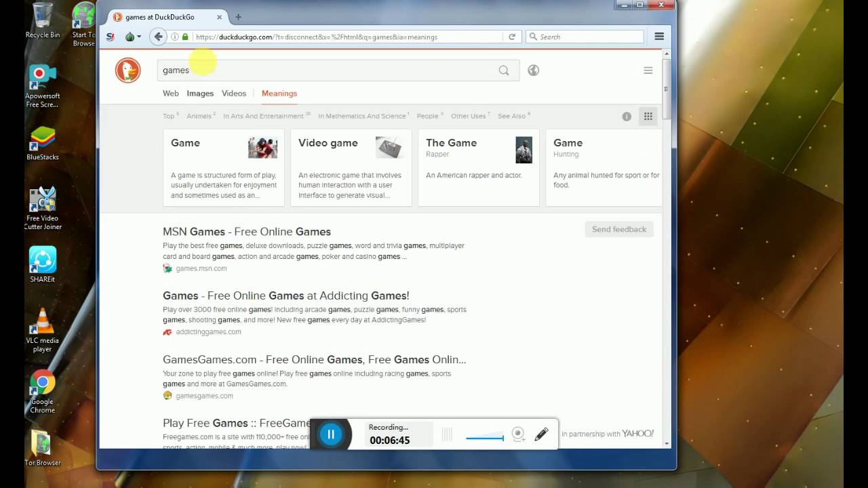Open Start Tor Browser desktop shortcut
This screenshot has height=488, width=868.
pyautogui.click(x=84, y=25)
